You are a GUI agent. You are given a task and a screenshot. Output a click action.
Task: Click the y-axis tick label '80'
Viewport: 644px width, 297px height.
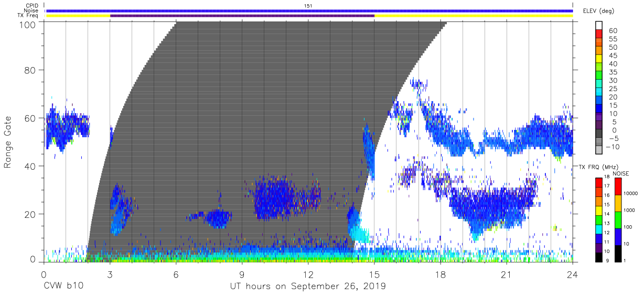click(30, 70)
